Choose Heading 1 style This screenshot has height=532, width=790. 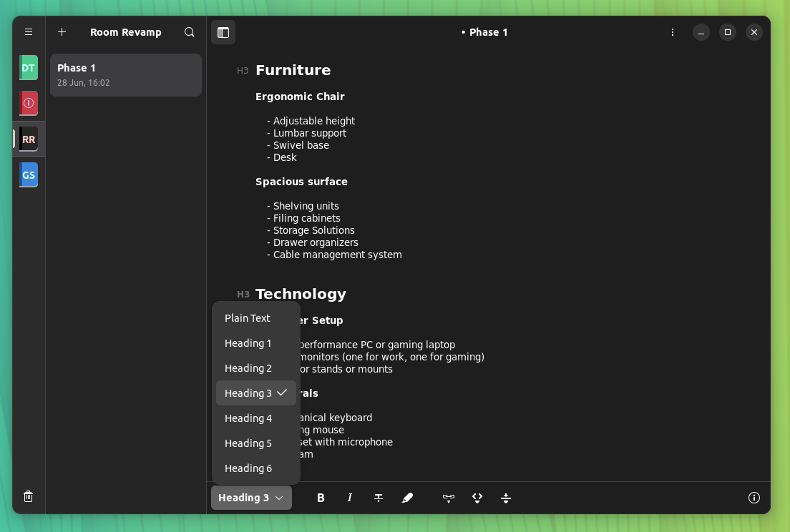tap(256, 343)
